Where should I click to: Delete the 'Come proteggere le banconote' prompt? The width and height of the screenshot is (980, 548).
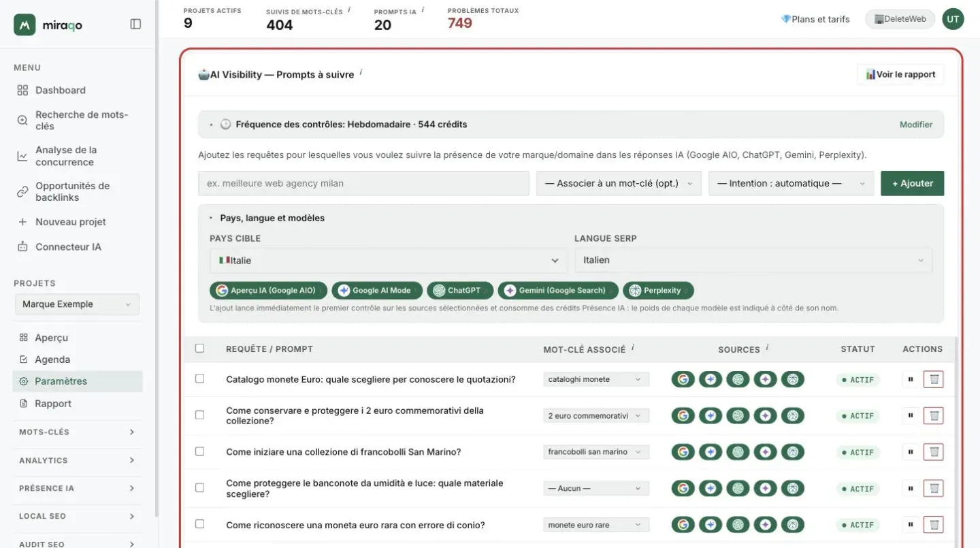pos(934,488)
